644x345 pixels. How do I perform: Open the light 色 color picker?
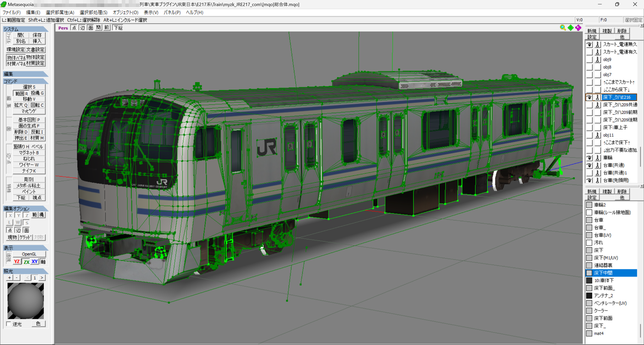[38, 324]
